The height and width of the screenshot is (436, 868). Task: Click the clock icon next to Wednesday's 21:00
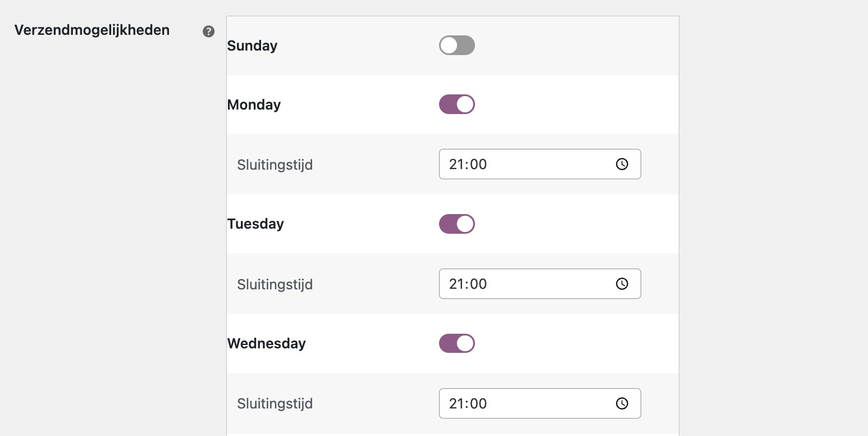pos(622,403)
